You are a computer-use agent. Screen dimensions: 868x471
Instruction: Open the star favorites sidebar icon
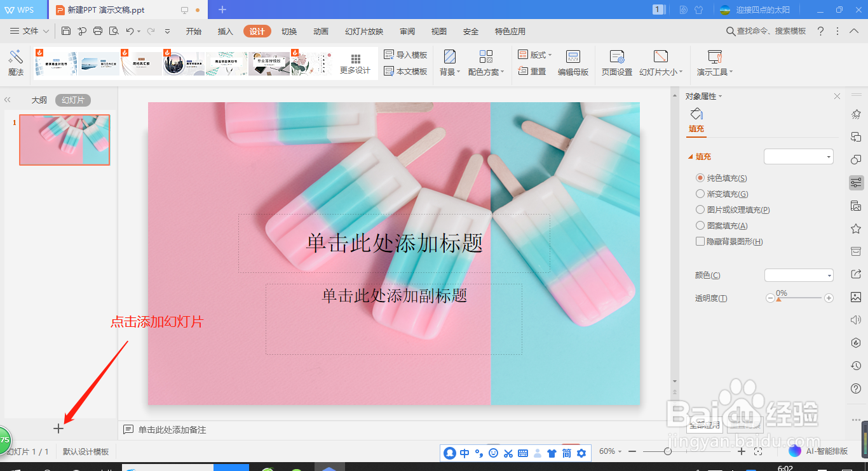pos(856,229)
